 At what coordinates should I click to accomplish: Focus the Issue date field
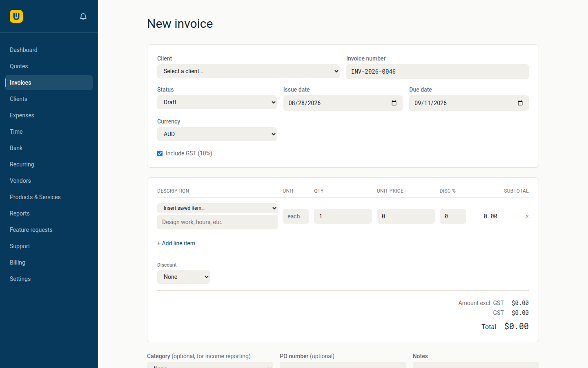343,103
